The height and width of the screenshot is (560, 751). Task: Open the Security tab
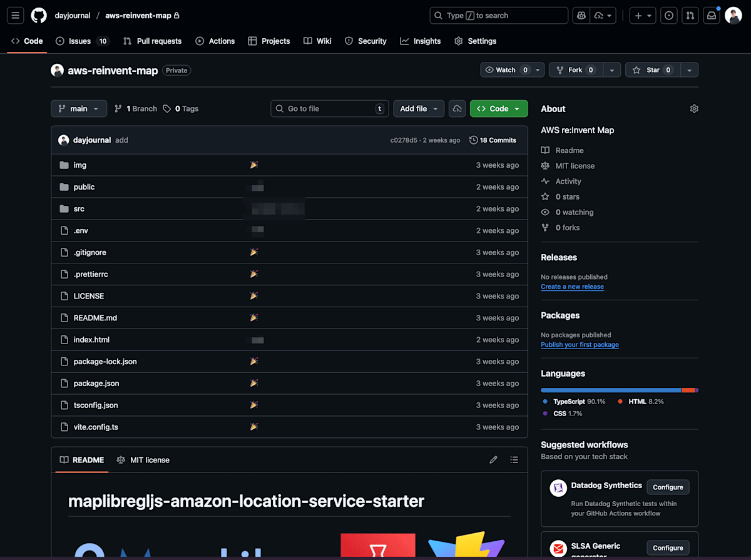pyautogui.click(x=366, y=41)
